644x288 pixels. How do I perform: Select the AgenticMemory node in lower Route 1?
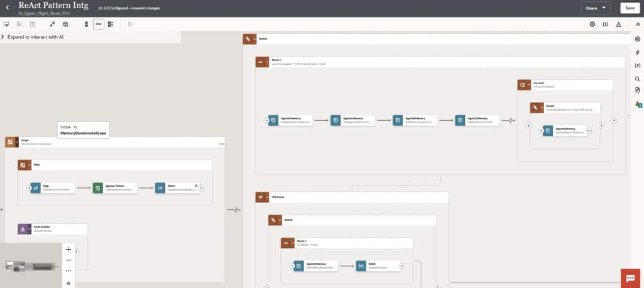[316, 266]
